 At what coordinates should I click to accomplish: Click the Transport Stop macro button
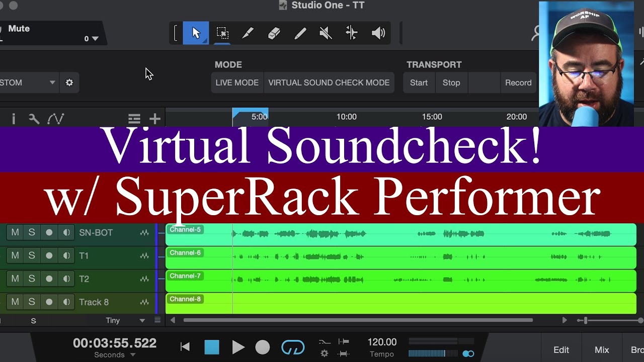(x=451, y=82)
